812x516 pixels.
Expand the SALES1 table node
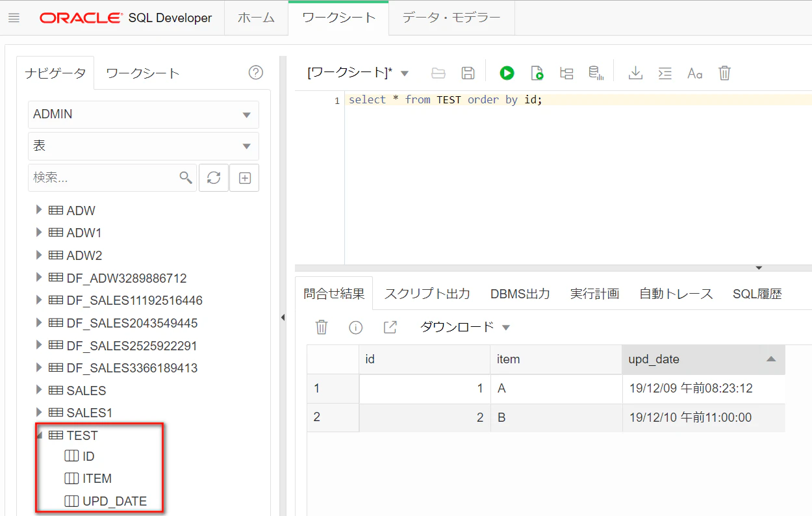point(39,412)
